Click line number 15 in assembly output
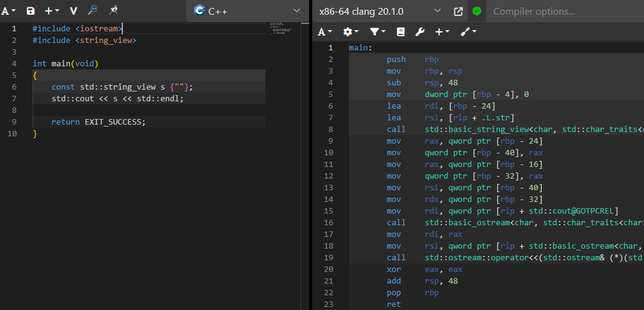The width and height of the screenshot is (644, 310). (328, 211)
